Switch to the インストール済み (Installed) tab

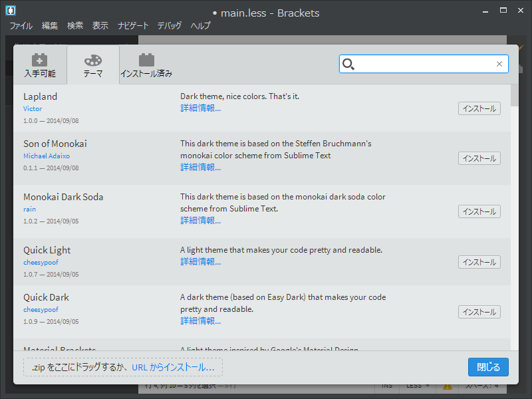click(146, 65)
